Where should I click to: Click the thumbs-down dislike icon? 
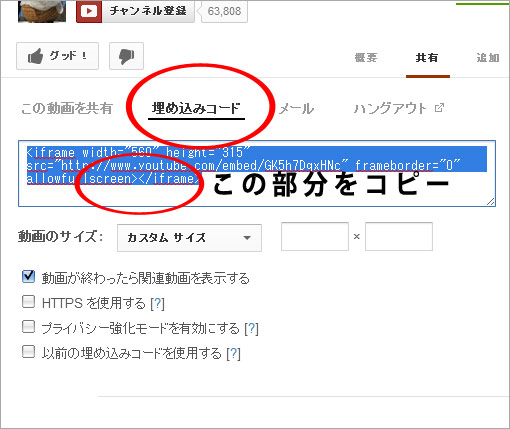[126, 56]
